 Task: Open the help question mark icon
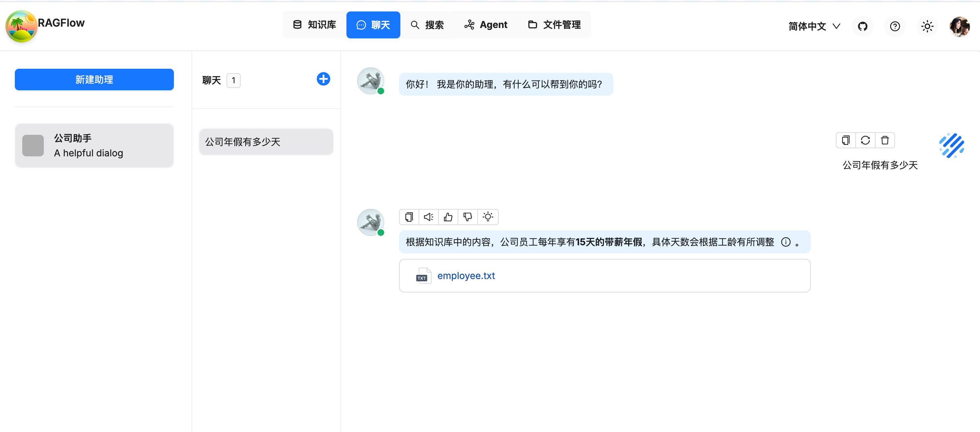895,26
